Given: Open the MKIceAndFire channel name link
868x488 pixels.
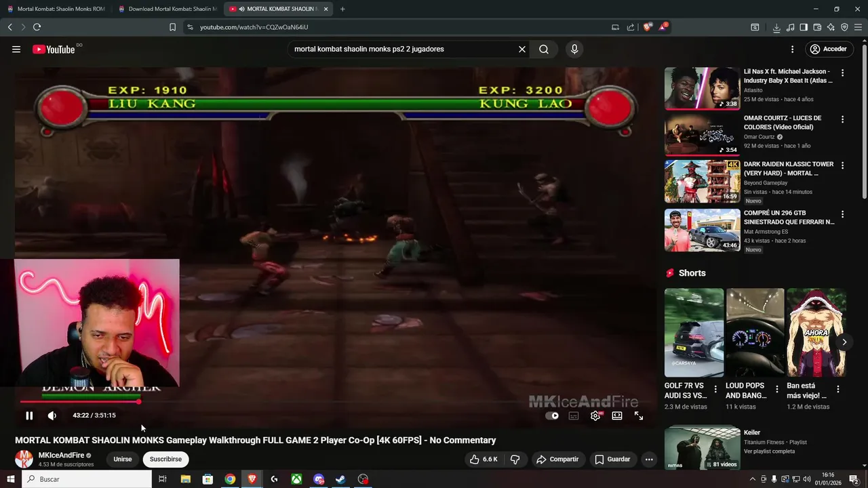Looking at the screenshot, I should point(61,455).
